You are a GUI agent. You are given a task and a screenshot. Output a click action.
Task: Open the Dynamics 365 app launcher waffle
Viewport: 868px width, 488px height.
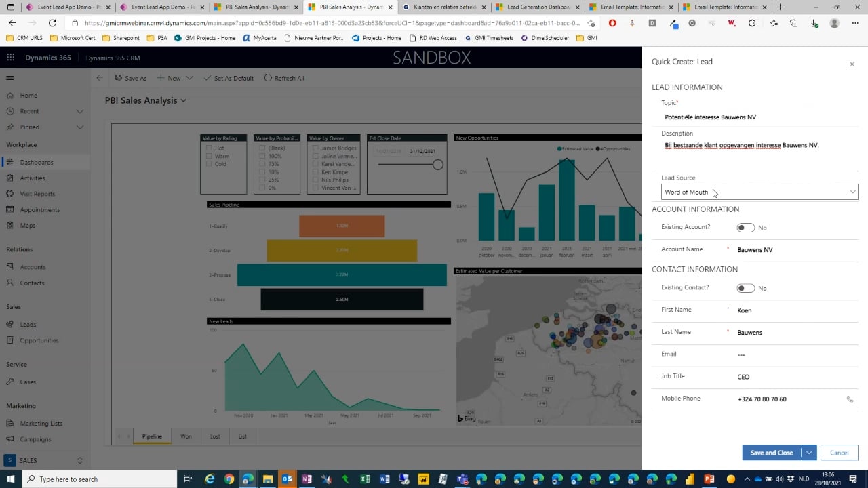click(x=10, y=58)
